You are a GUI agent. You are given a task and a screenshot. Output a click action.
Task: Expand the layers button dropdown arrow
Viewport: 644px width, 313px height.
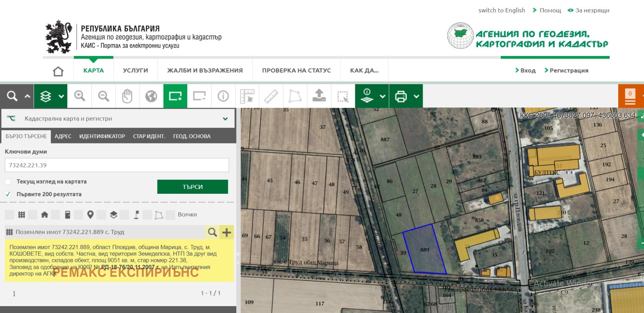click(x=61, y=96)
